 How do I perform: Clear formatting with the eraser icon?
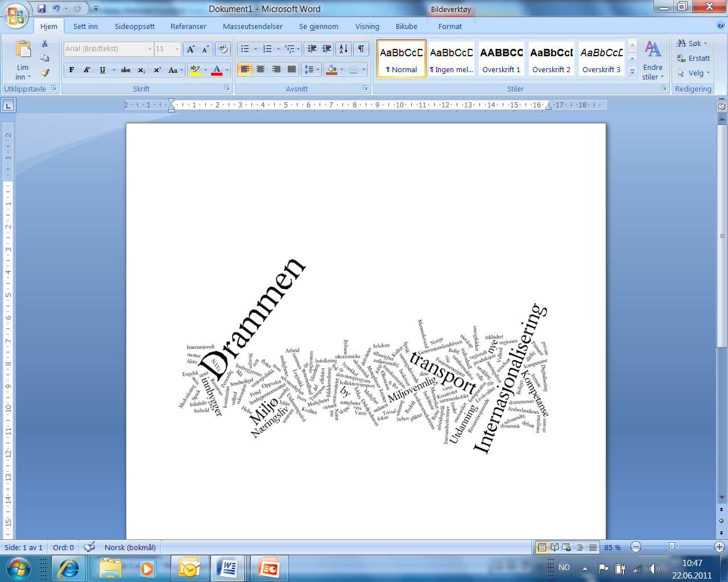(223, 49)
